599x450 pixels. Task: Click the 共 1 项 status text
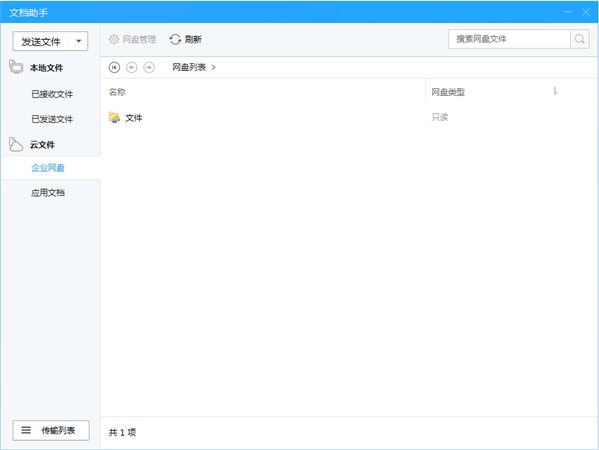click(x=122, y=432)
